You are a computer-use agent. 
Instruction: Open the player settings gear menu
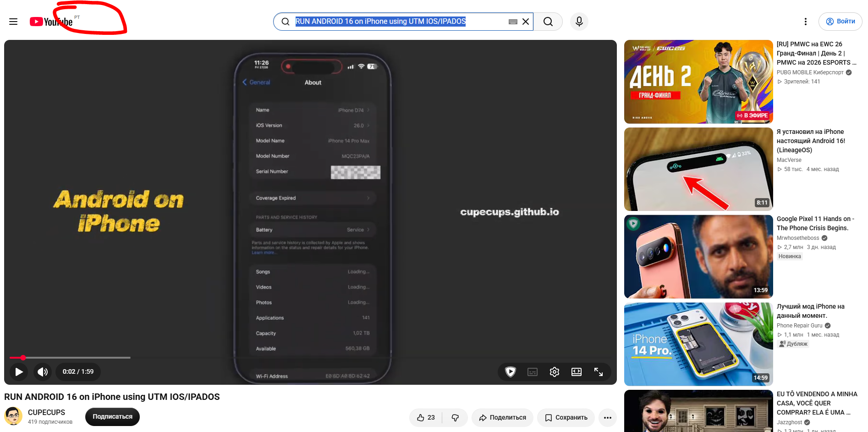click(x=555, y=371)
